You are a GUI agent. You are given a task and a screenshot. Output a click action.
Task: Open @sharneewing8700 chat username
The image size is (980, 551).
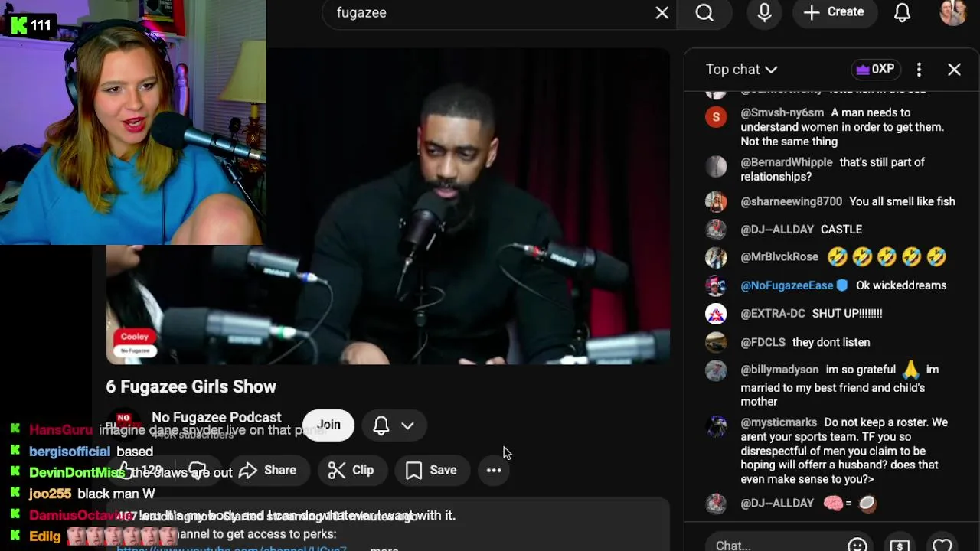(791, 201)
